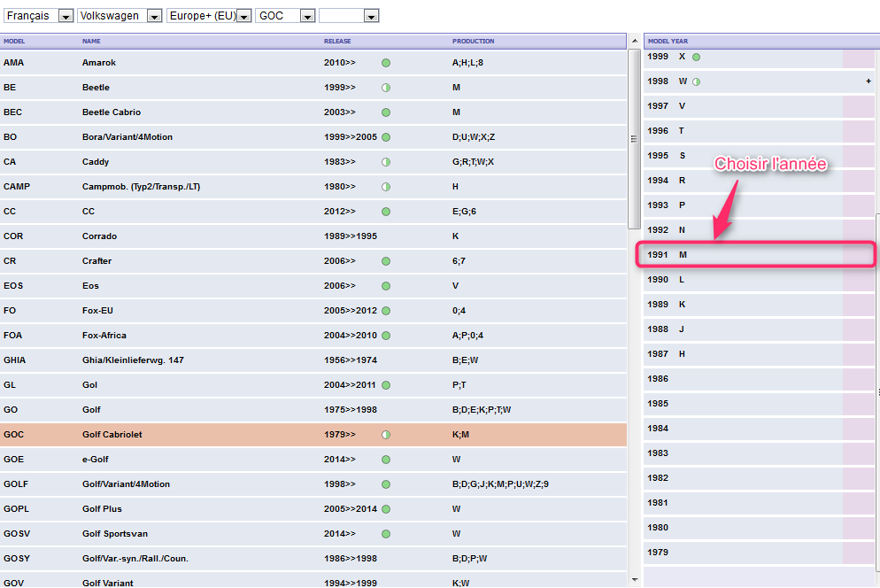Click the green icon next to 1999 X
880x588 pixels.
[x=696, y=57]
